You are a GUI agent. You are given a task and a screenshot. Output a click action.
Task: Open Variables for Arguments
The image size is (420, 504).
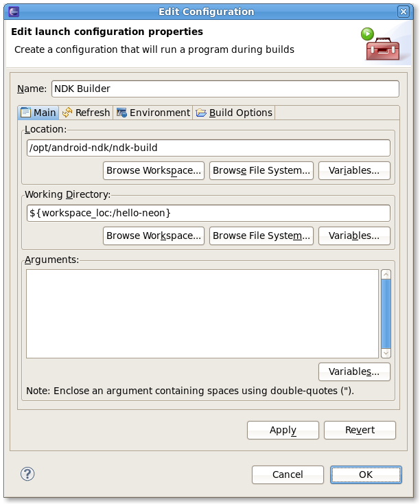[354, 372]
